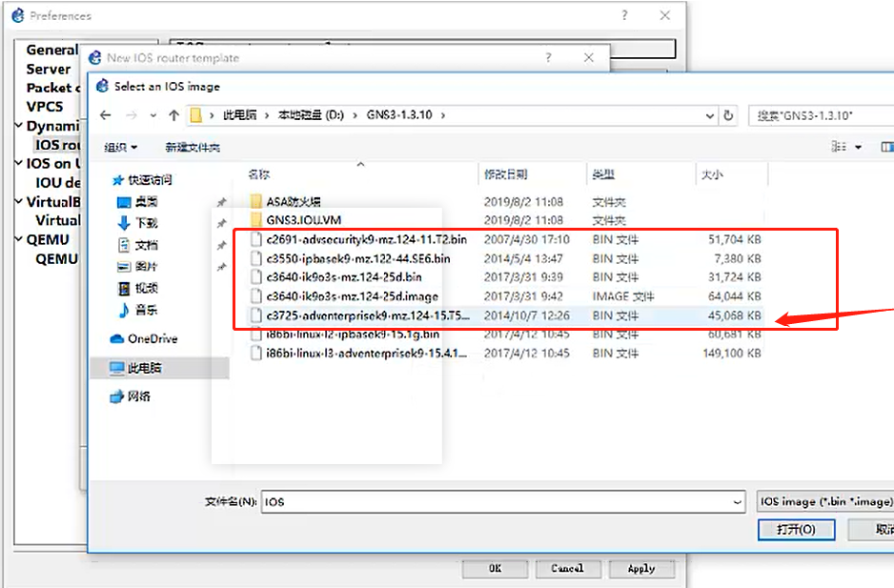Change view layout icon
The height and width of the screenshot is (588, 894).
coord(839,147)
